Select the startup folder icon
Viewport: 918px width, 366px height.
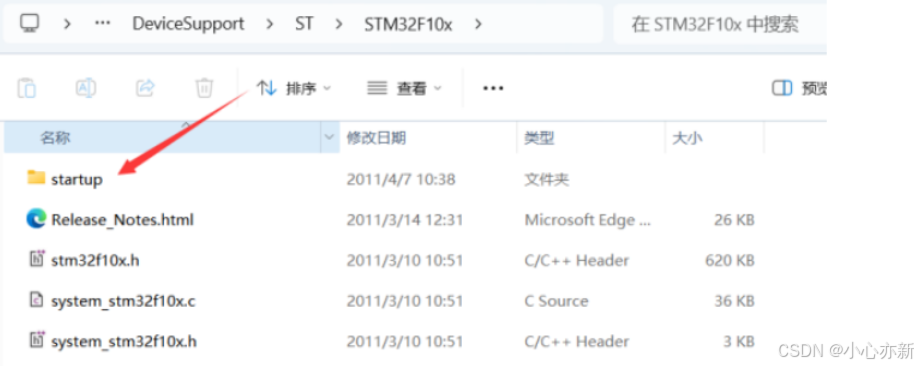[36, 177]
